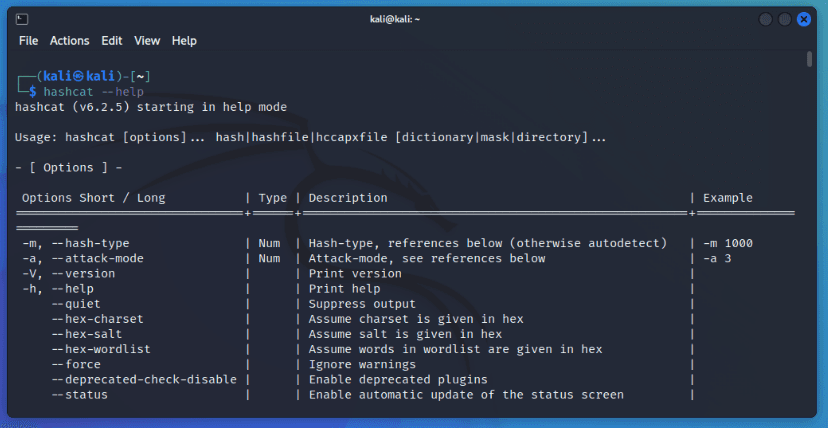Image resolution: width=828 pixels, height=428 pixels.
Task: Minimize the terminal window
Action: pos(765,20)
